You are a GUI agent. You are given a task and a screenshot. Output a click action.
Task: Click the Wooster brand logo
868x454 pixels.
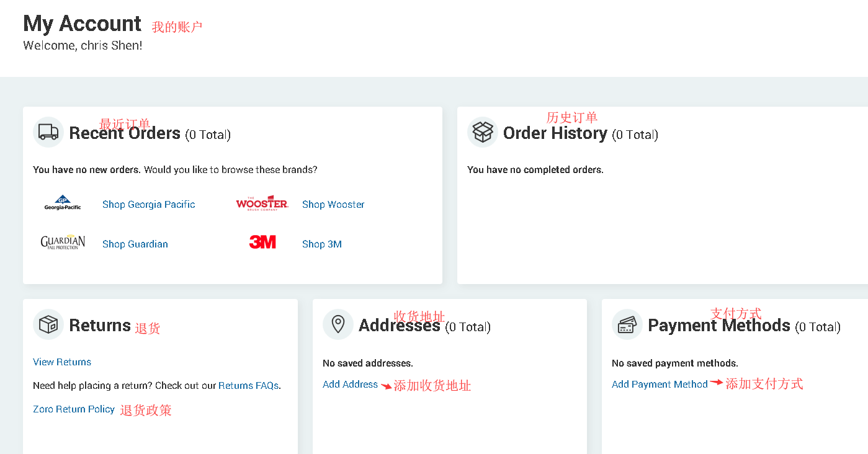(x=262, y=203)
